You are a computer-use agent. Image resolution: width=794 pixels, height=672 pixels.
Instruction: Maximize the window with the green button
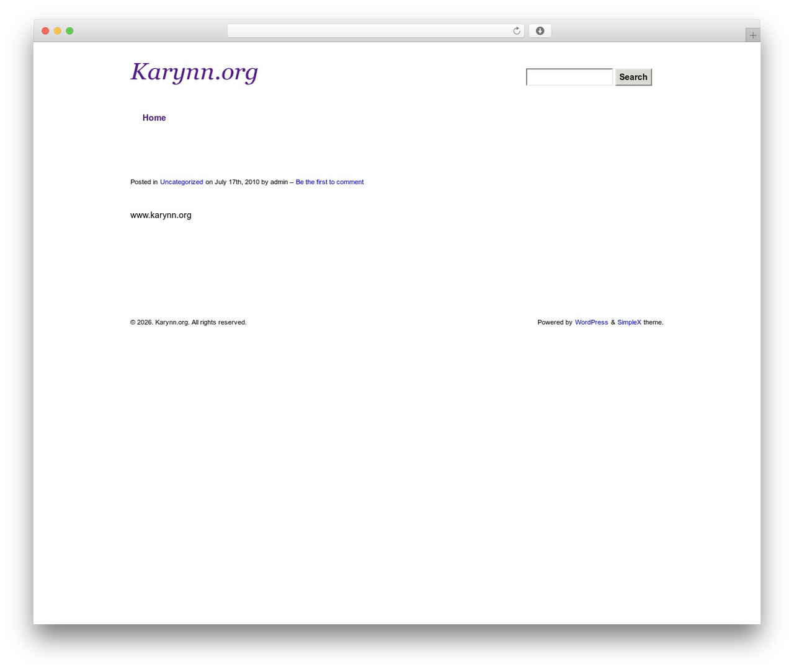point(69,31)
